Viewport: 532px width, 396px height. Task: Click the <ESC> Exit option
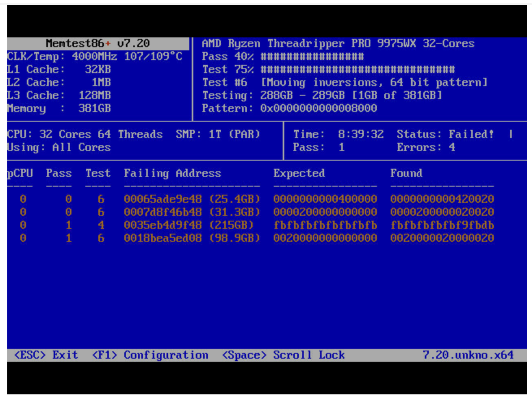46,355
